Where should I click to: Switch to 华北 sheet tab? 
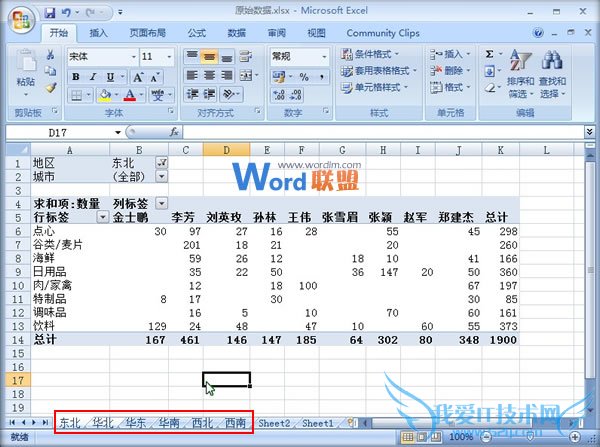pos(103,423)
